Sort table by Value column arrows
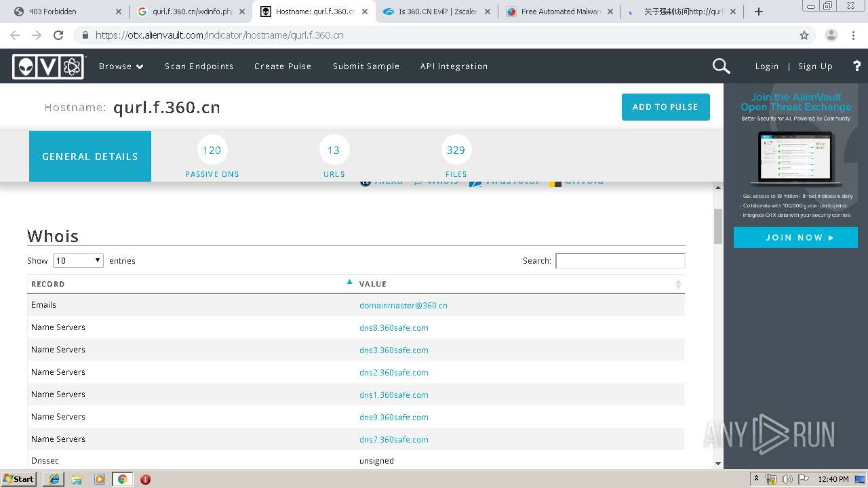 (x=678, y=284)
